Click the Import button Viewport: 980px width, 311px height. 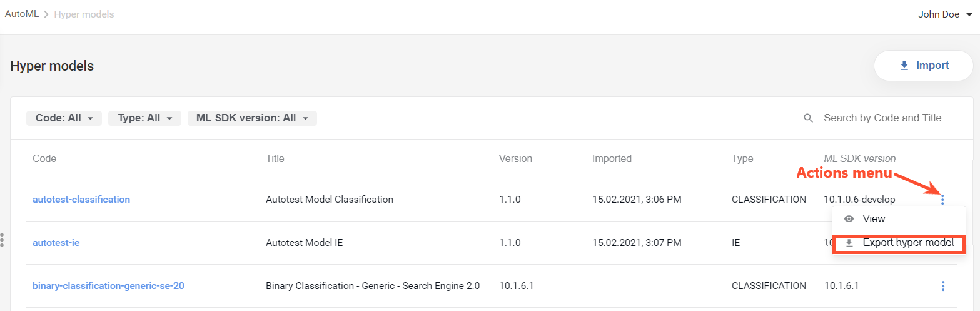coord(923,66)
